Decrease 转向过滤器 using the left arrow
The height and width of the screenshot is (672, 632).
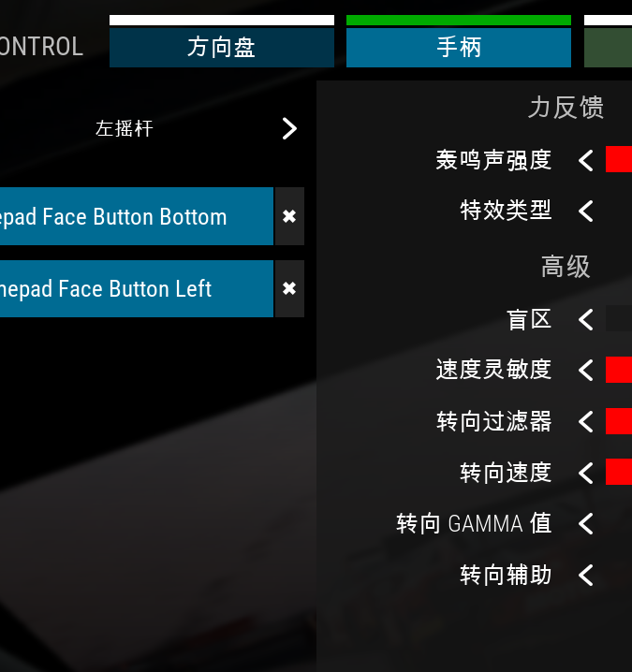point(586,422)
